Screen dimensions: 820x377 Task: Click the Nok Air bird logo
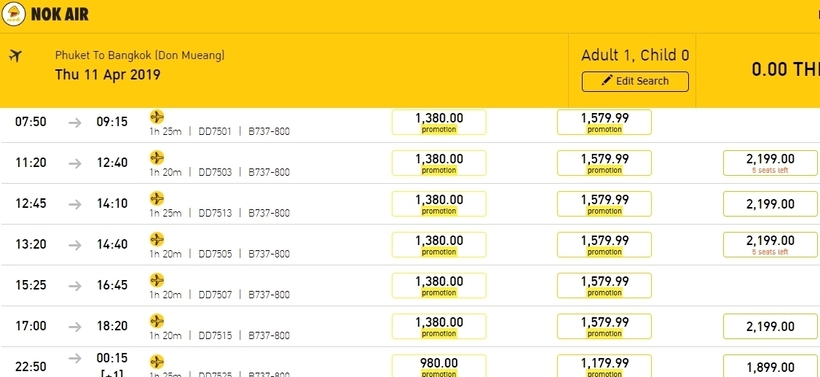click(14, 14)
